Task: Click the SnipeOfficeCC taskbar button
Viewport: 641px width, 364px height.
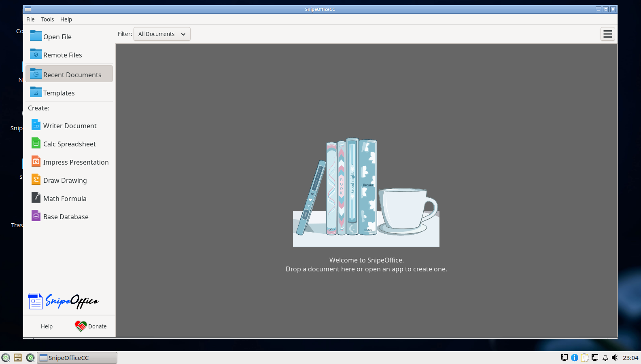Action: pos(77,358)
